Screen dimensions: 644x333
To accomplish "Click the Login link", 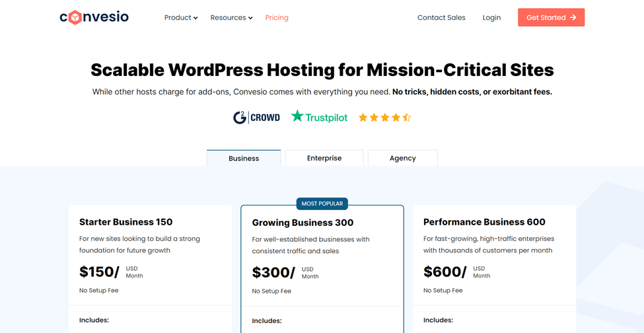I will [x=491, y=18].
